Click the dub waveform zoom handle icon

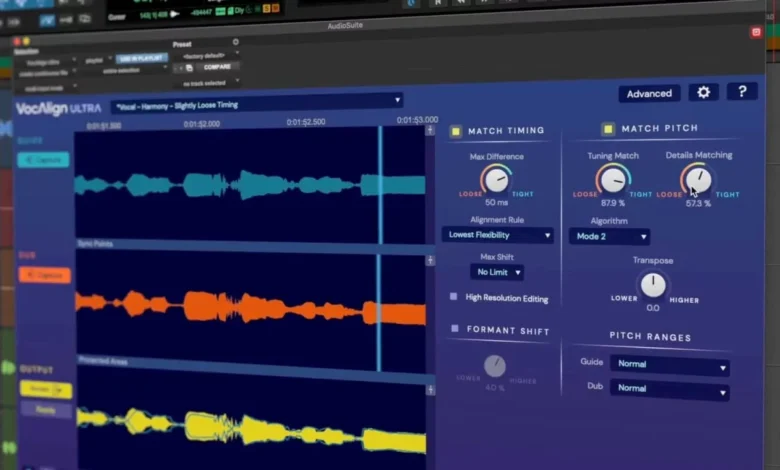pyautogui.click(x=430, y=260)
